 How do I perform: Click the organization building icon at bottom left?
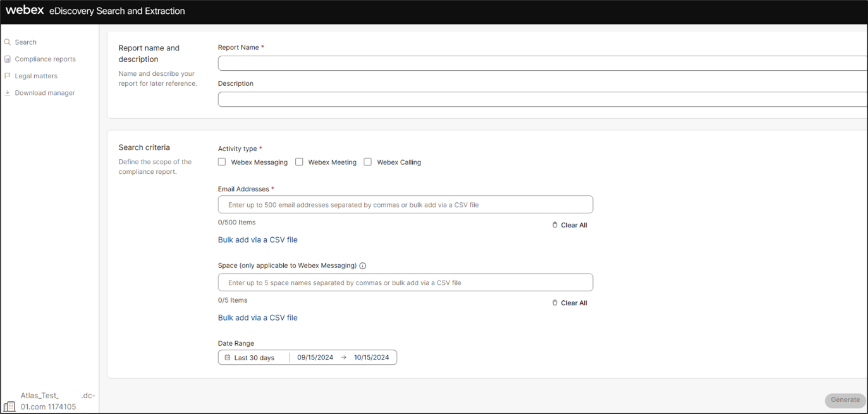click(x=9, y=406)
